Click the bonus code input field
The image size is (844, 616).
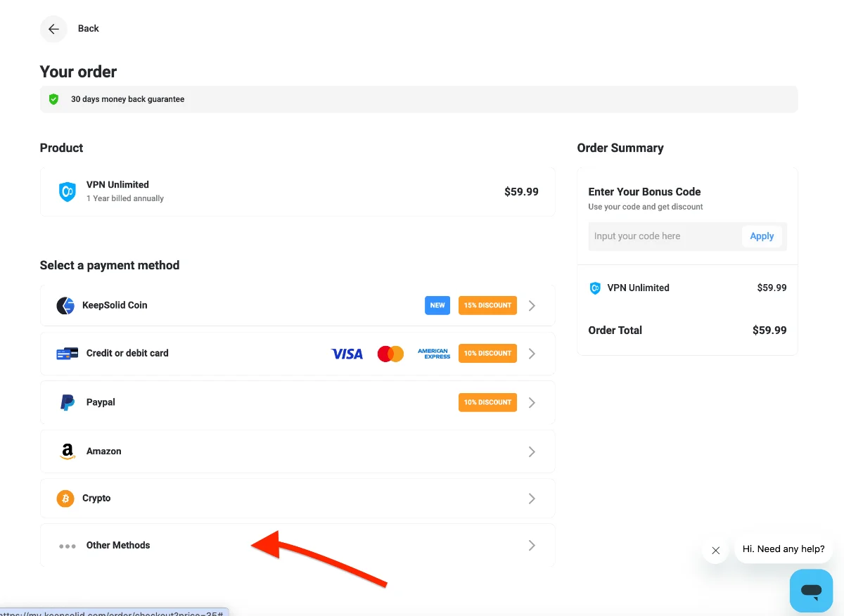[664, 236]
